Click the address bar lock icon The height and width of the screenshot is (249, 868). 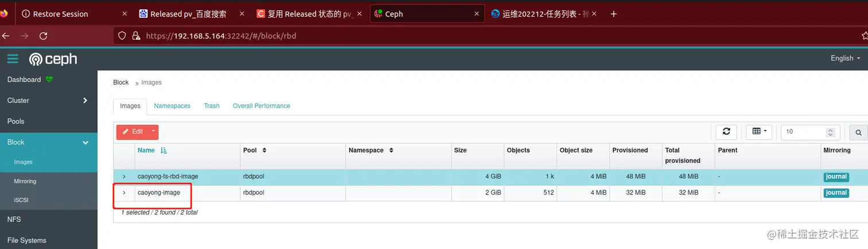point(136,36)
